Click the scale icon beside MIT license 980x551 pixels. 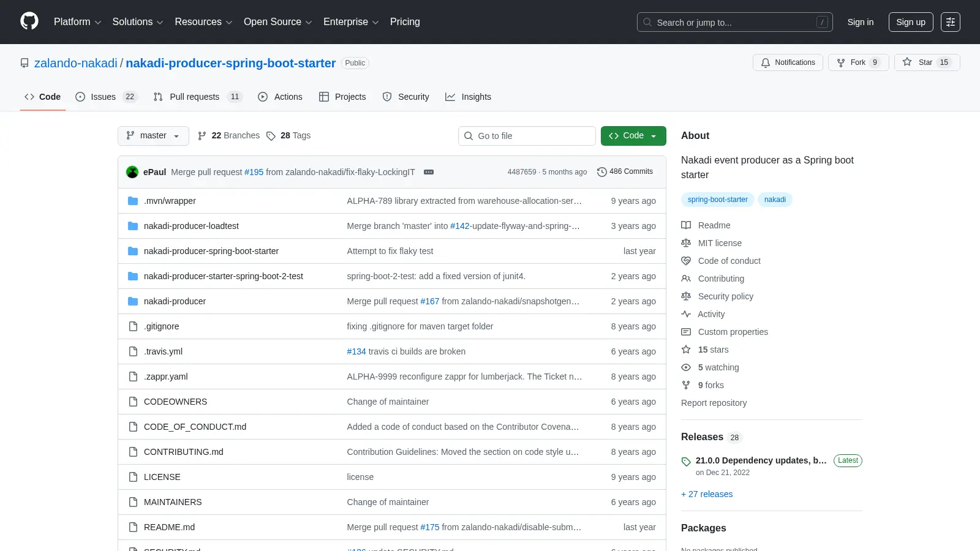pyautogui.click(x=686, y=243)
